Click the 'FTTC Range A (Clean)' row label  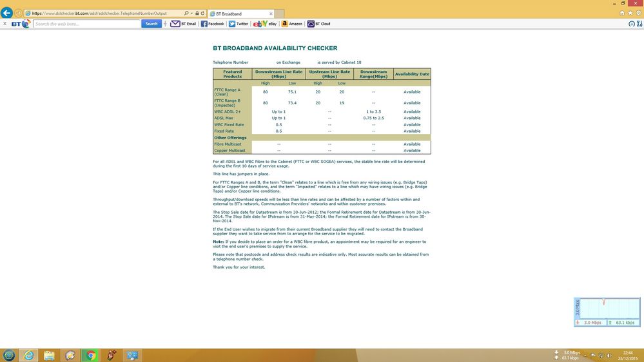tap(227, 92)
